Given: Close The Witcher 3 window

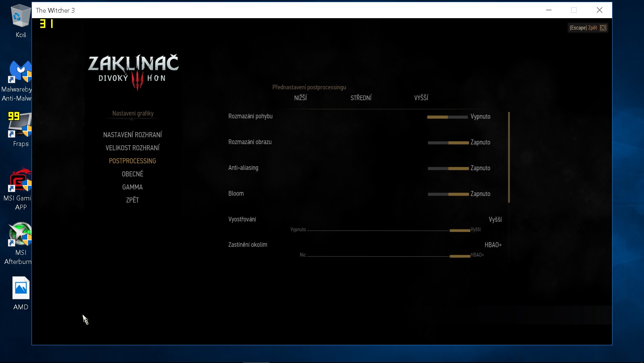Looking at the screenshot, I should pos(599,10).
